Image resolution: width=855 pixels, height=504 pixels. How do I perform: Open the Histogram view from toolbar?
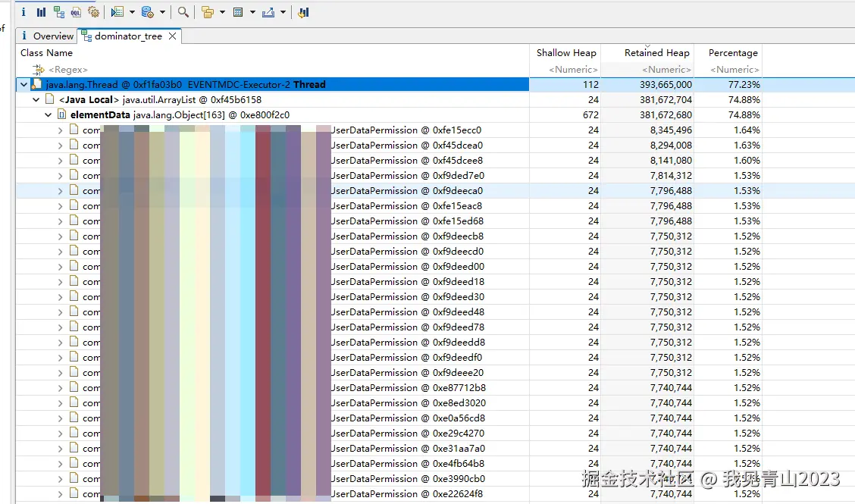(x=41, y=12)
